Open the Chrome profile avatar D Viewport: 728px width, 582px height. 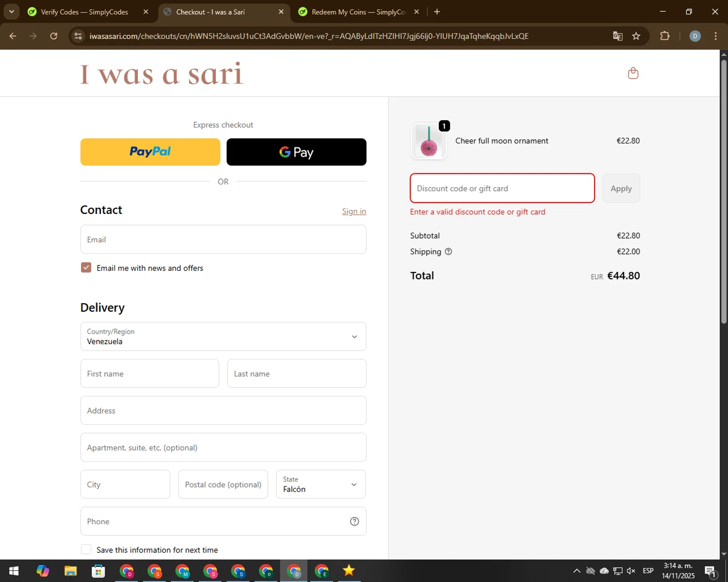[695, 36]
